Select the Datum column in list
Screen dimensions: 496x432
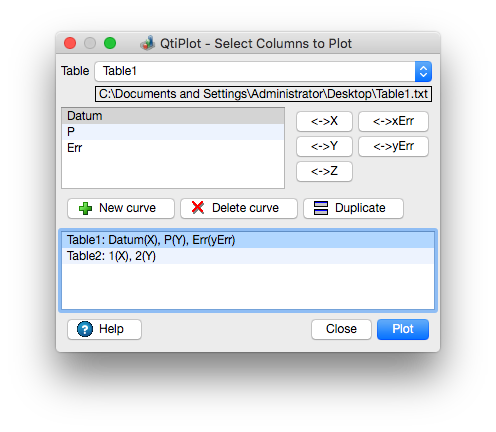[173, 116]
